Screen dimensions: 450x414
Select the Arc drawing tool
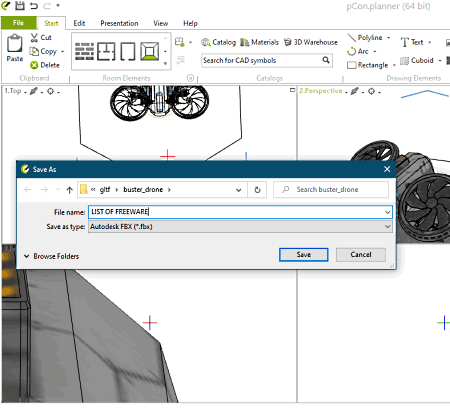pyautogui.click(x=358, y=51)
